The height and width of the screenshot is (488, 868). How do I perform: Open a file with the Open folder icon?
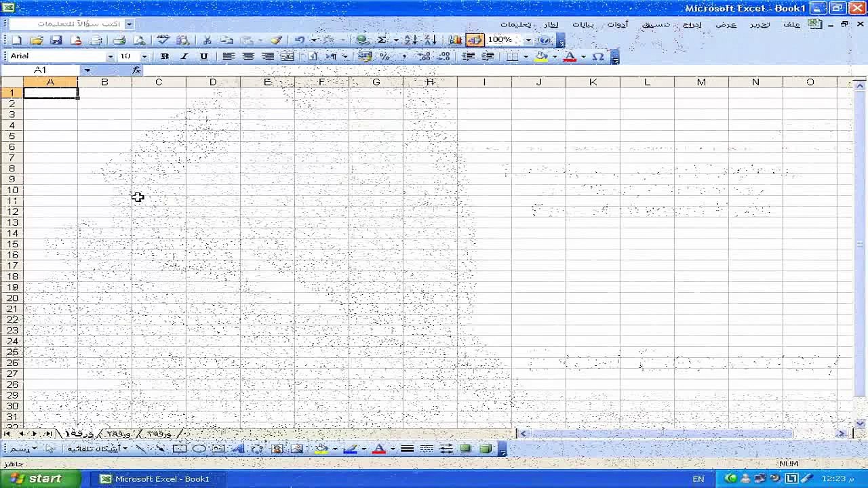37,41
